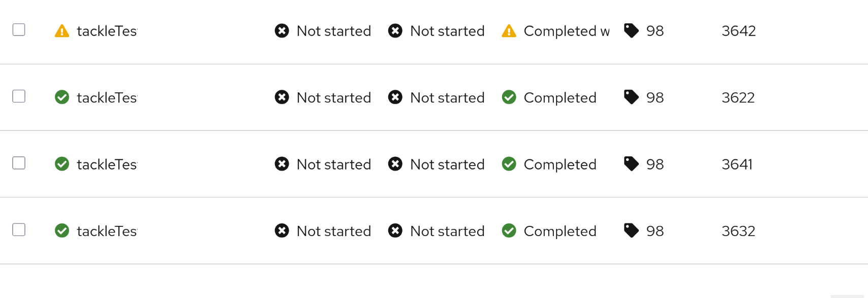Image resolution: width=868 pixels, height=298 pixels.
Task: Click the 98 tag count in row 3622
Action: (x=655, y=97)
